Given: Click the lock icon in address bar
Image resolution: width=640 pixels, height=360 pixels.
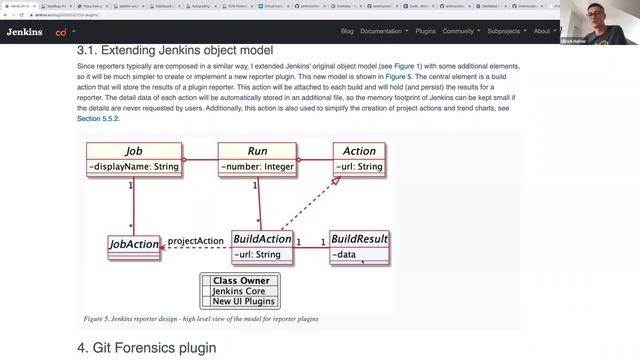Looking at the screenshot, I should click(31, 15).
